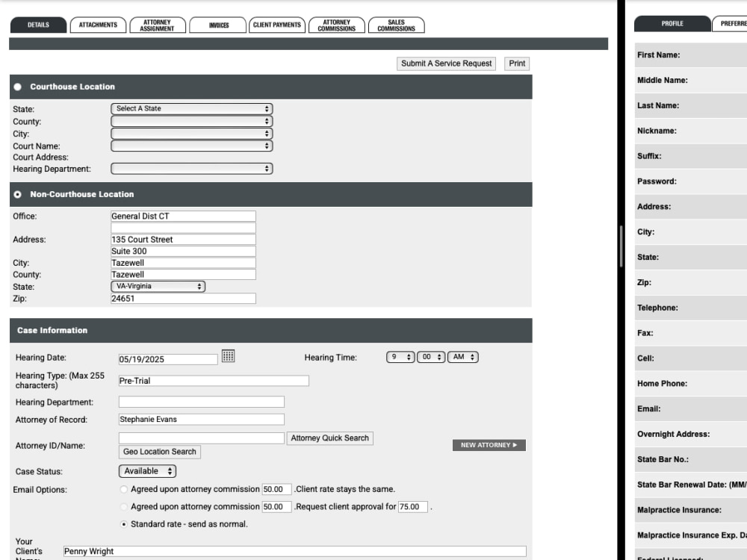Click the client name field 'Penny Wright'
Viewport: 747px width, 560px height.
(295, 551)
